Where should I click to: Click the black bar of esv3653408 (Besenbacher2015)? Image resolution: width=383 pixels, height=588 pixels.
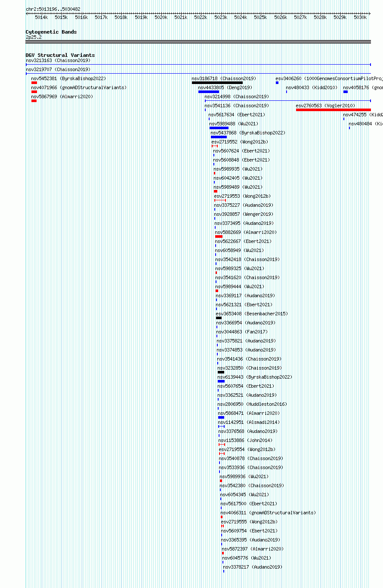[x=219, y=318]
